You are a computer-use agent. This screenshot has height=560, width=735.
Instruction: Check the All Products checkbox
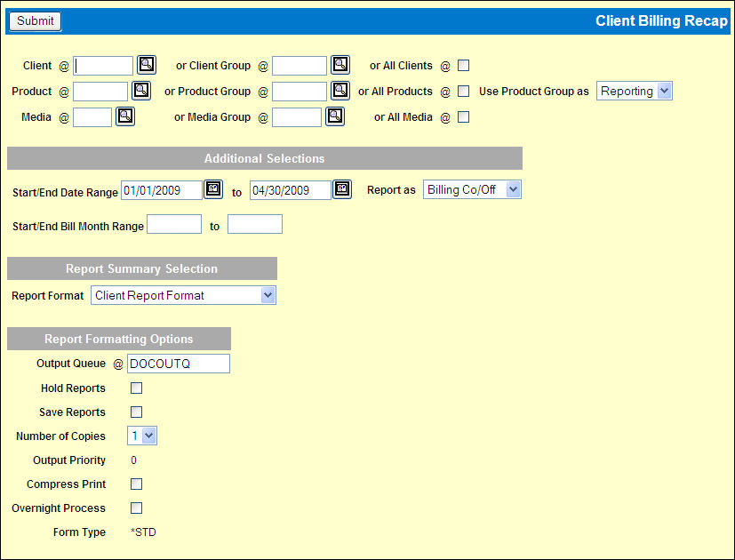[463, 91]
